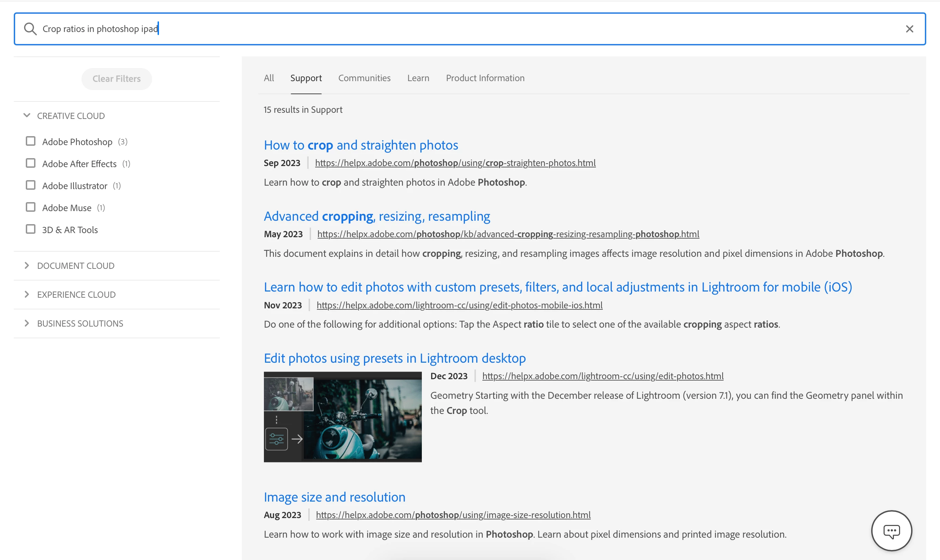Enable the Adobe After Effects filter
The height and width of the screenshot is (560, 940).
click(31, 163)
